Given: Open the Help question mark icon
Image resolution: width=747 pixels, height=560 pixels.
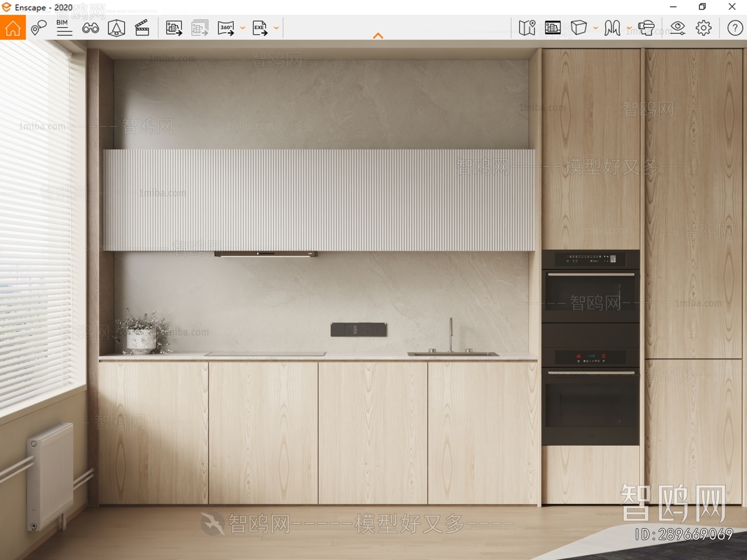Looking at the screenshot, I should pos(735,28).
